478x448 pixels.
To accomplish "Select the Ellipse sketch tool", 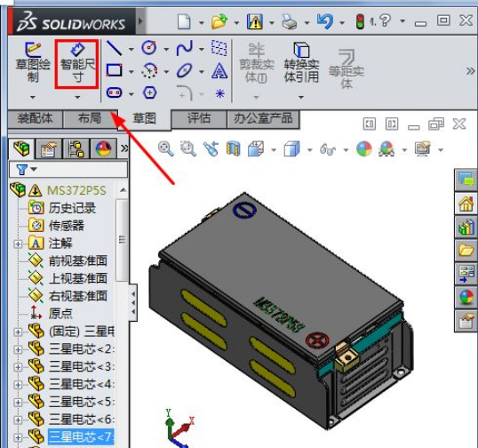I will point(185,71).
